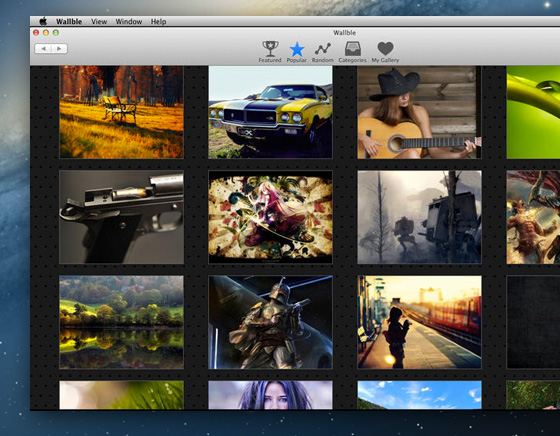The image size is (560, 436).
Task: Select the yellow muscle car wallpaper
Action: click(270, 112)
